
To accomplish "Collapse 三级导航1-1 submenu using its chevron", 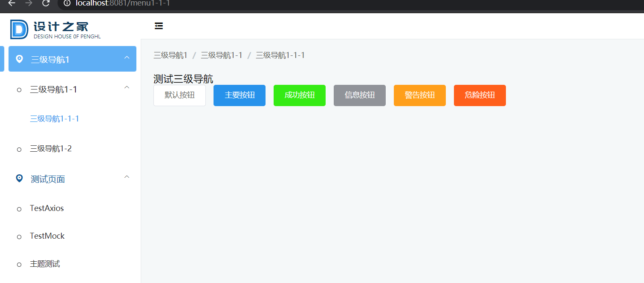I will [x=127, y=87].
